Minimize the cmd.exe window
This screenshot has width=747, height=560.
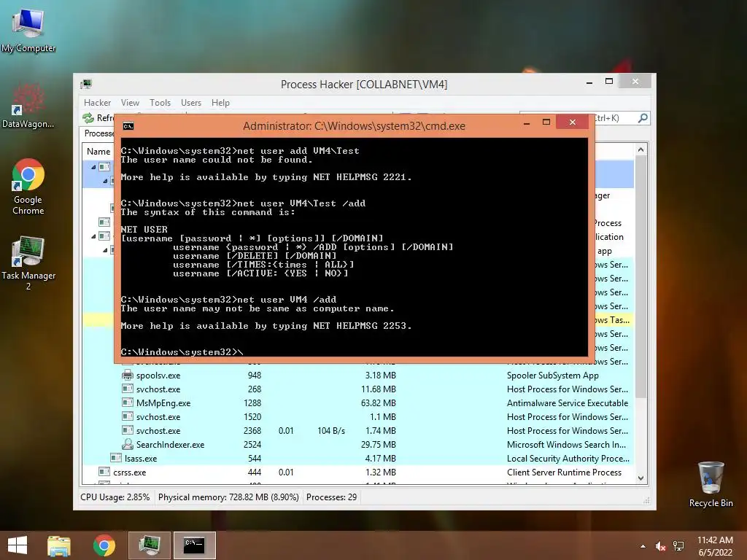[527, 122]
